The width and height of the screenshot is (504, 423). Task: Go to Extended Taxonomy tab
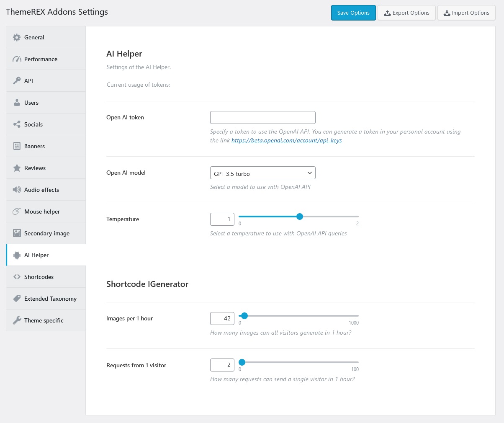[x=46, y=299]
